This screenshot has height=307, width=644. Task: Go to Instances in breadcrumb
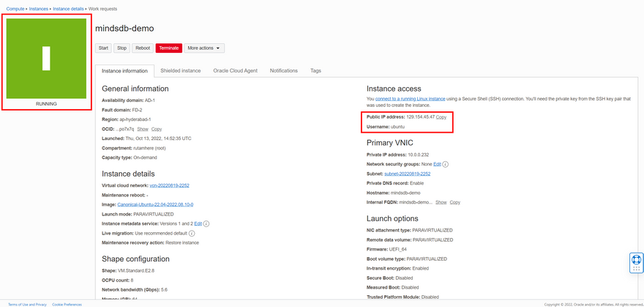(x=40, y=8)
